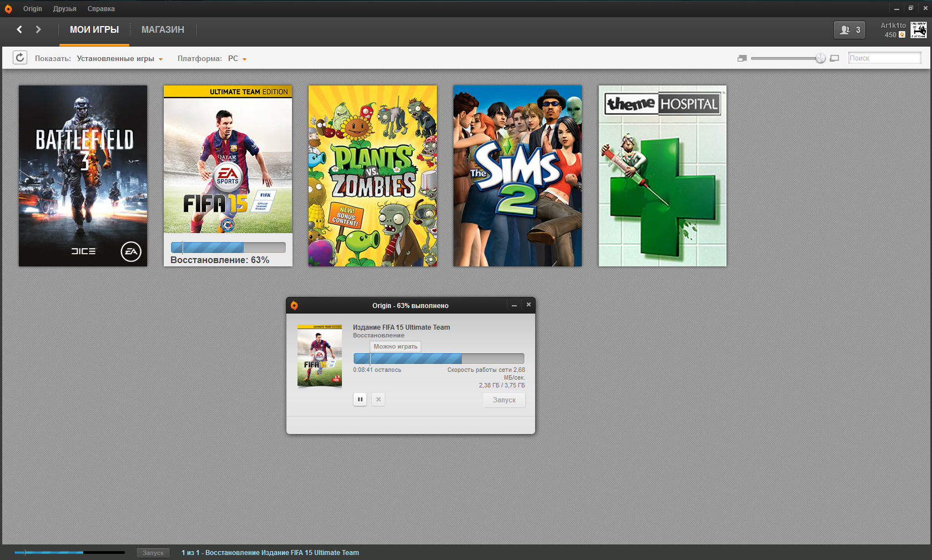Close the Origin main window

point(925,8)
